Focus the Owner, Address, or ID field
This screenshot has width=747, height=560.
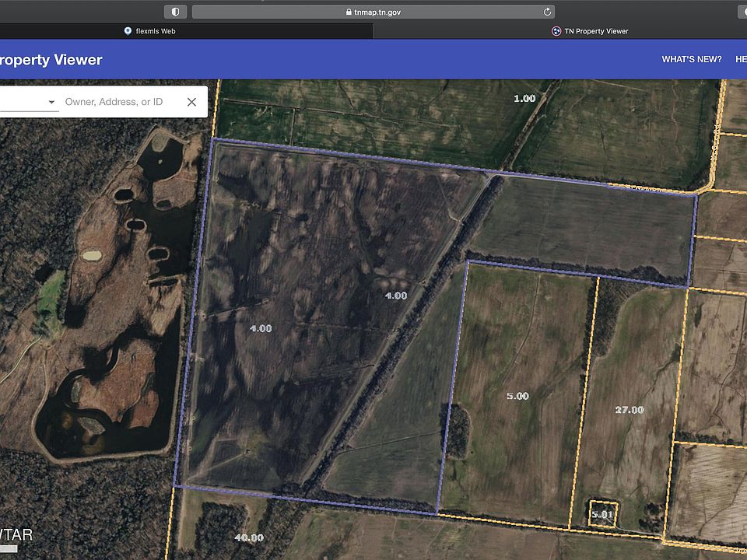click(121, 102)
